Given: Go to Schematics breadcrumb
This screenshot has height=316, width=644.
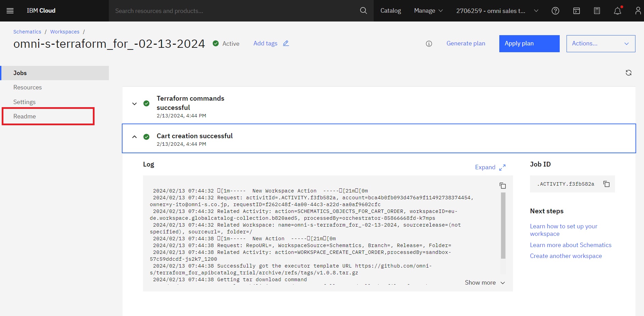Looking at the screenshot, I should (27, 32).
